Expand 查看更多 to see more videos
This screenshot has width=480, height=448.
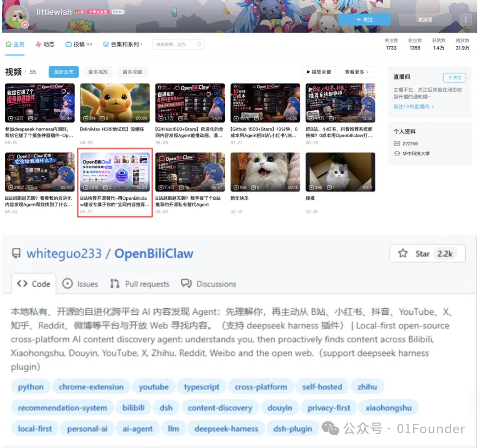coord(357,72)
